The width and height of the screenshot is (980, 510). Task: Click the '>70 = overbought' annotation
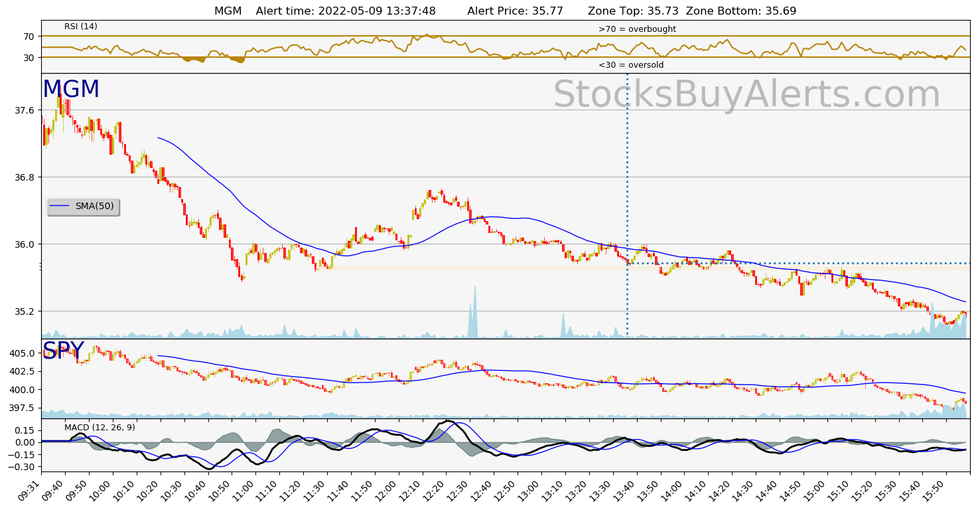637,29
